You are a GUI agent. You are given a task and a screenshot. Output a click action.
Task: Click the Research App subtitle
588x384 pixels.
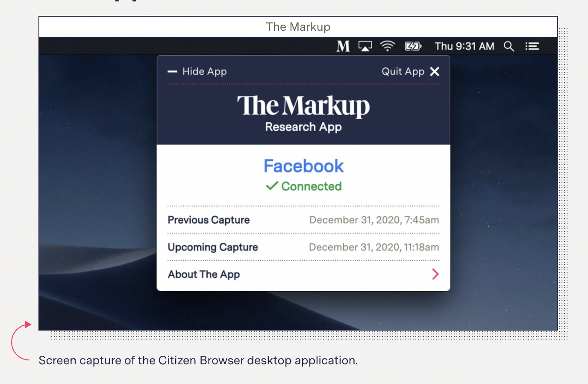[303, 127]
